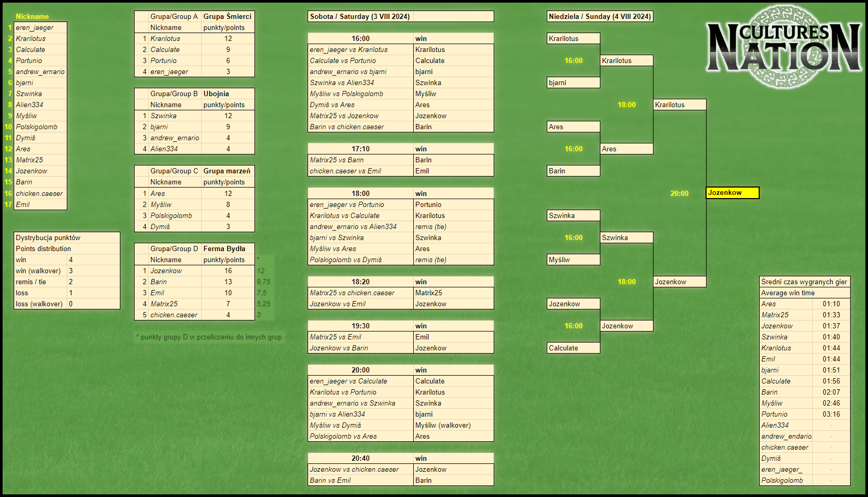Click the Grupa Śmierci group title
The image size is (868, 497).
pyautogui.click(x=228, y=16)
